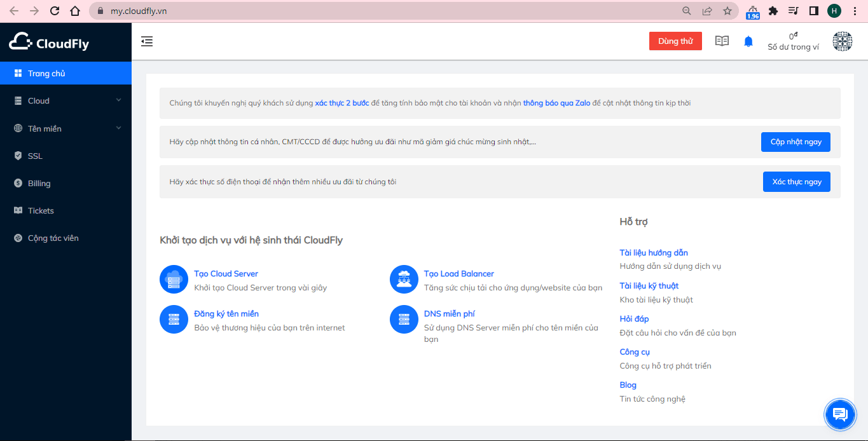Open the browser profile H avatar
Image resolution: width=868 pixels, height=441 pixels.
pos(834,11)
